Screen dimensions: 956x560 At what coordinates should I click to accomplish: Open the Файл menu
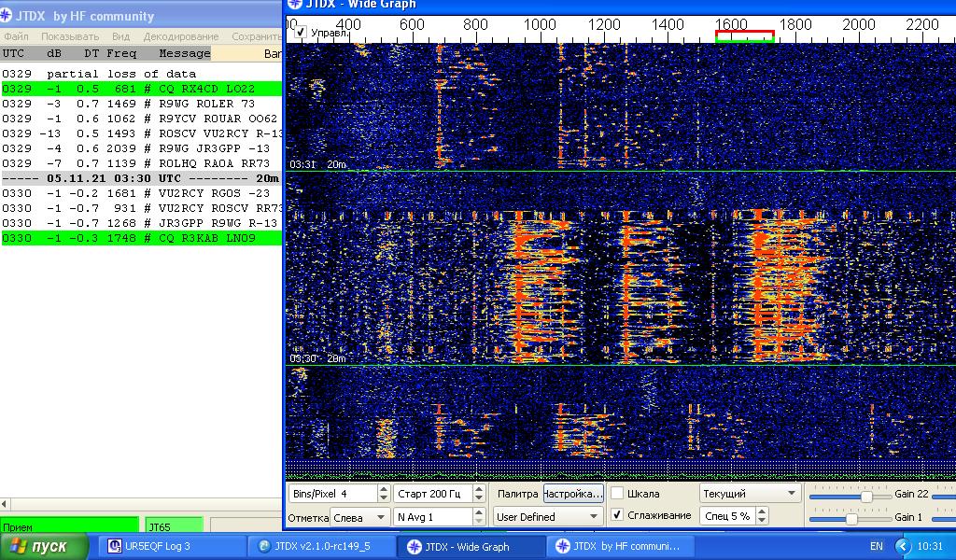coord(16,36)
